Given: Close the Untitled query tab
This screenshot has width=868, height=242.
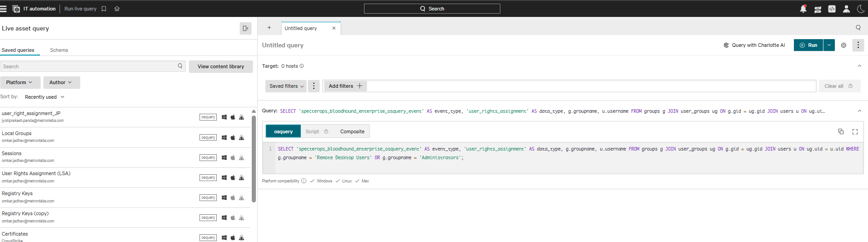Looking at the screenshot, I should click(x=334, y=28).
